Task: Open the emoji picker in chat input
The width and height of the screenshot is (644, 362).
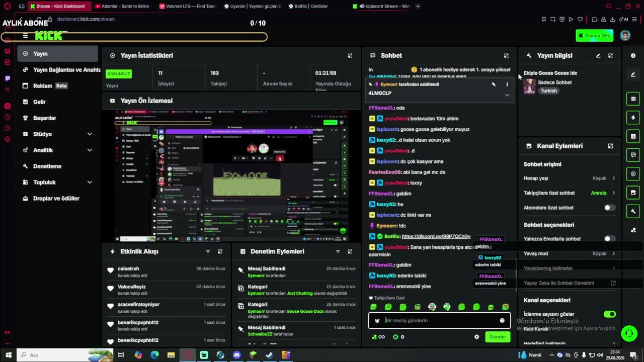Action: [x=502, y=320]
